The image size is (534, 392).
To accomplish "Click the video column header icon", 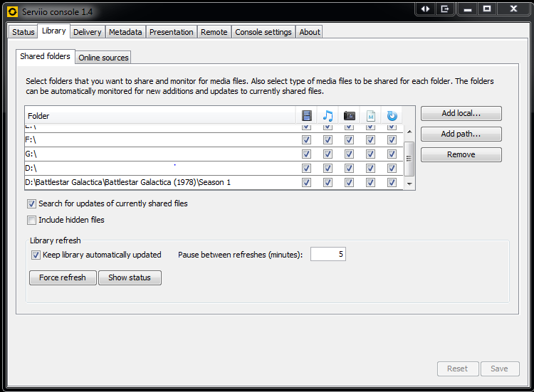I will click(x=306, y=116).
